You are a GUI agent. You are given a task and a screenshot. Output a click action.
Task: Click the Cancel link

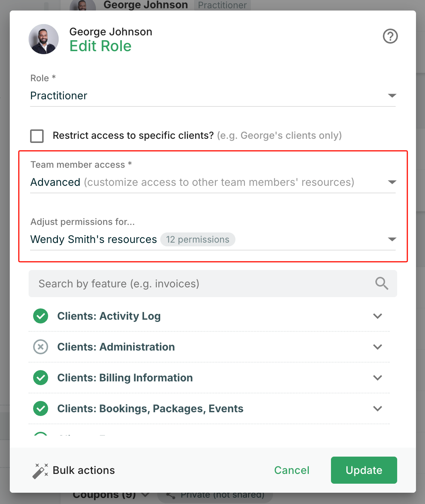[291, 470]
